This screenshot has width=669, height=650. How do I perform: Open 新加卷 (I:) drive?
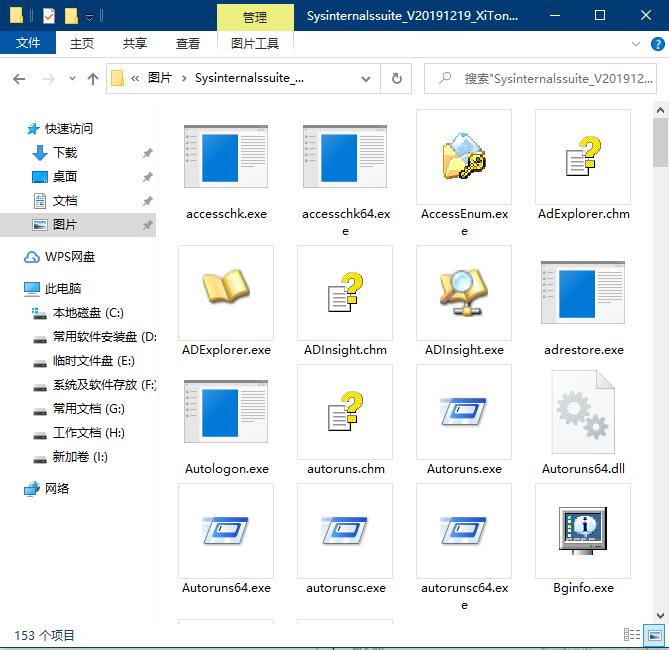tap(80, 456)
